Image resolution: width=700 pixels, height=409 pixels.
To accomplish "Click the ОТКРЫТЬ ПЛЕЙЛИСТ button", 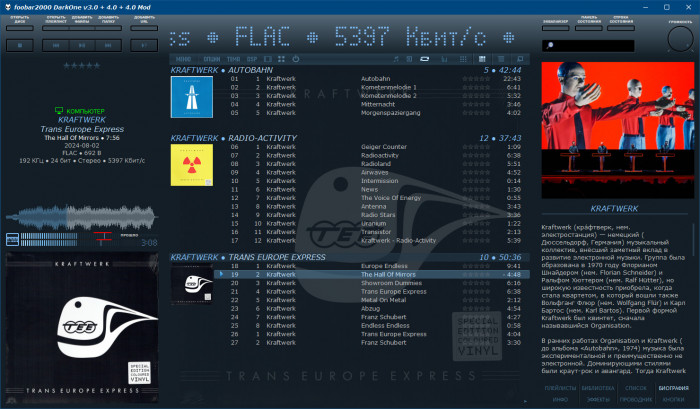I will coord(56,28).
